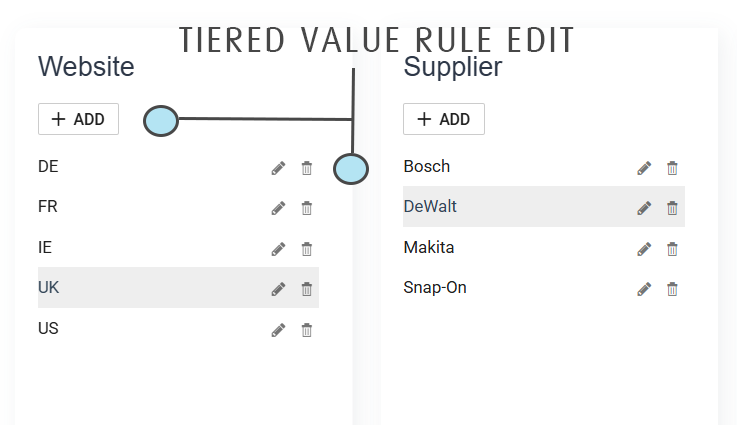
Task: Click the blue circle beside Website ADD
Action: [x=160, y=121]
